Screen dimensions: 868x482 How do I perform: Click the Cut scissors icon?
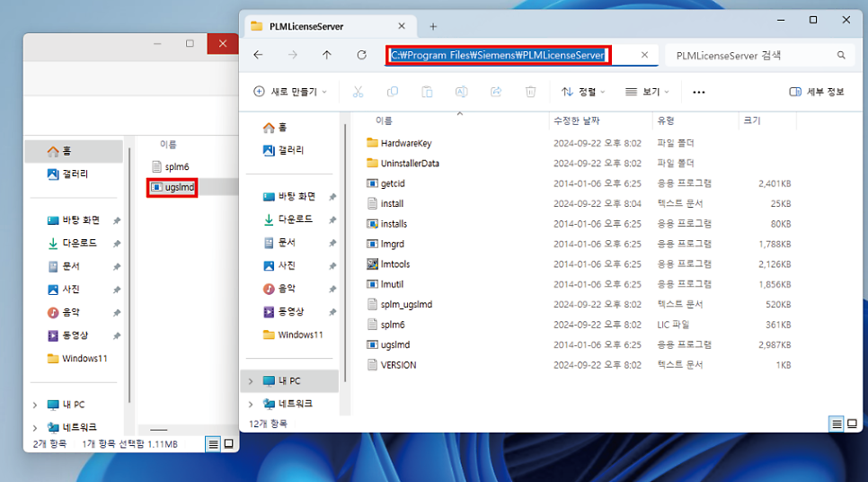click(x=359, y=92)
